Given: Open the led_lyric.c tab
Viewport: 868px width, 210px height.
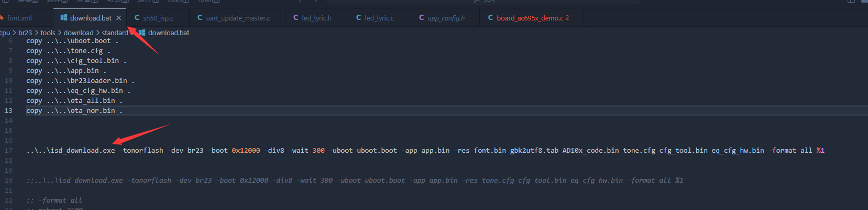Looking at the screenshot, I should click(x=379, y=18).
